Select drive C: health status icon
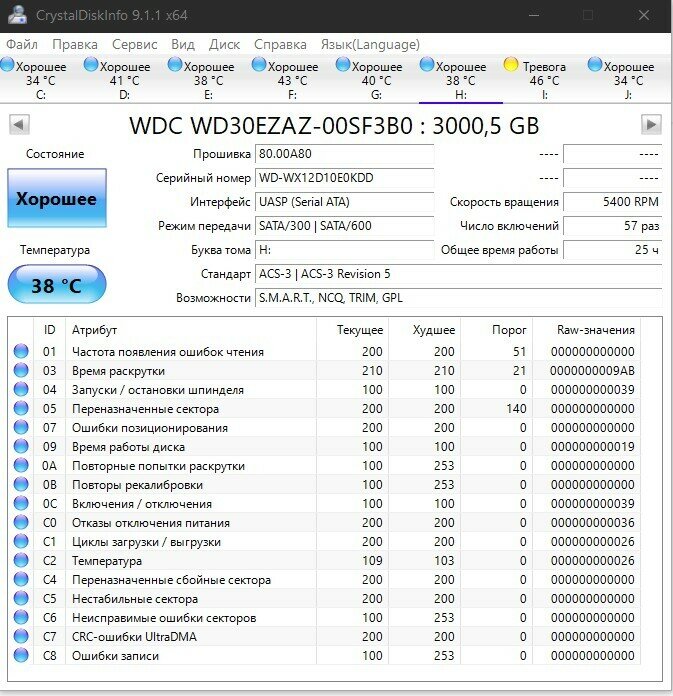 tap(8, 65)
